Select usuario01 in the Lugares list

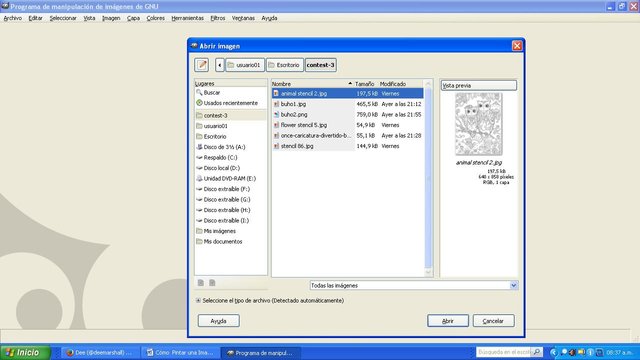pyautogui.click(x=231, y=126)
